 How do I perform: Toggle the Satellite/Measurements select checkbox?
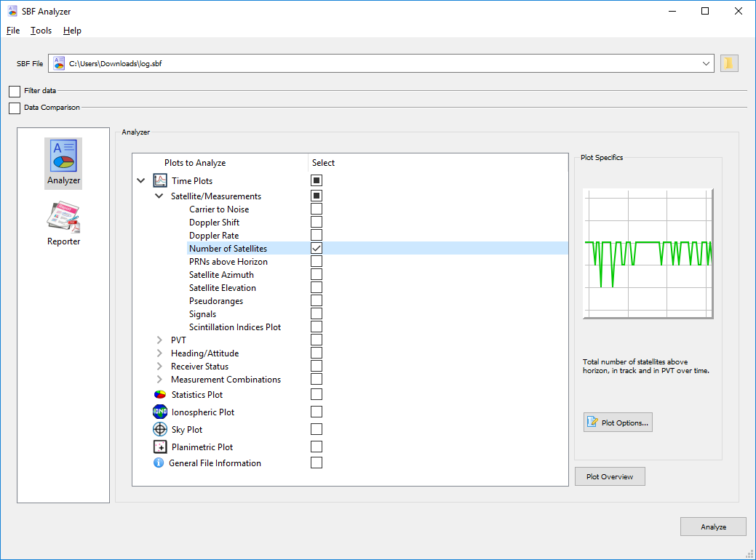pos(317,196)
